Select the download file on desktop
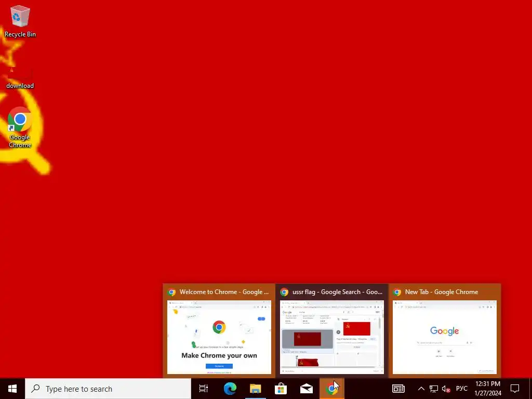This screenshot has width=532, height=399. (20, 77)
